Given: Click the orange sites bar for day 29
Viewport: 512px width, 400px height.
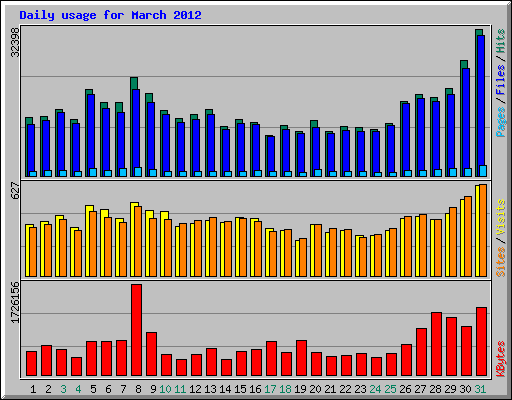Looking at the screenshot, I should pos(453,242).
